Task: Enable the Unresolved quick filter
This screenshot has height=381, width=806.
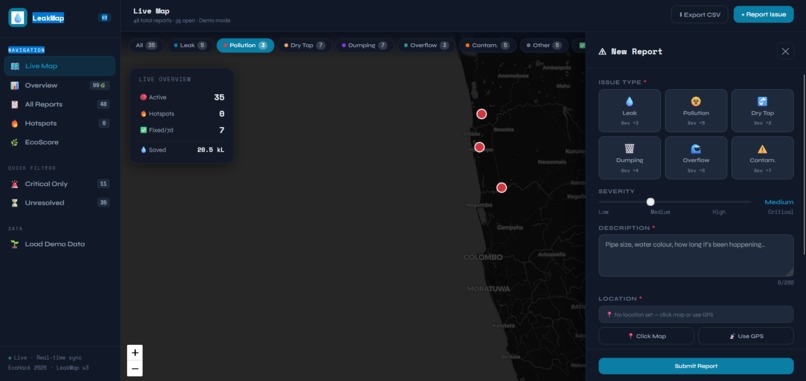Action: point(60,203)
